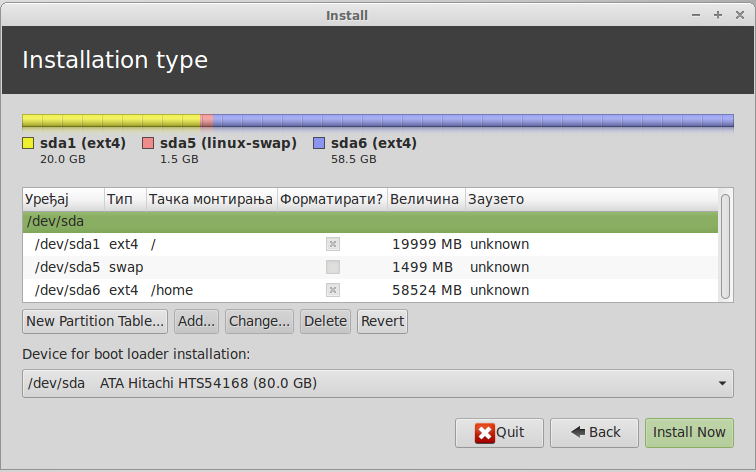The image size is (756, 472).
Task: Click the blue sda6 legend square
Action: 319,143
